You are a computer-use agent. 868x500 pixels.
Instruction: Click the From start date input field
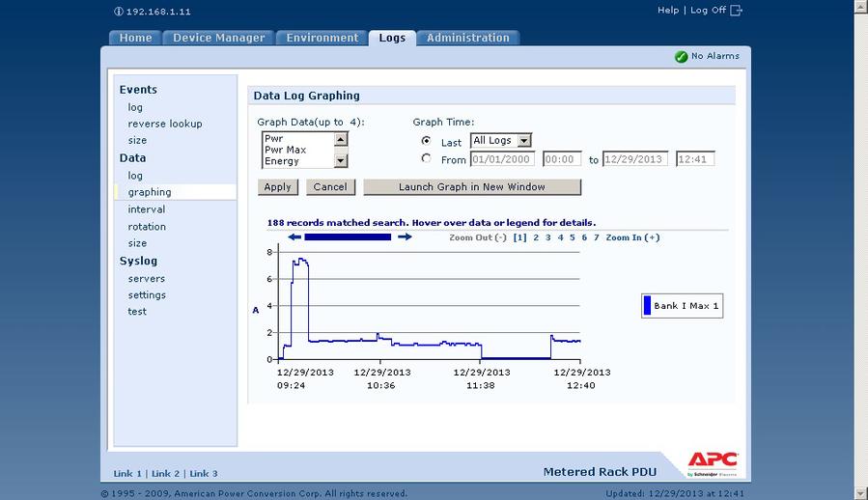click(x=503, y=159)
